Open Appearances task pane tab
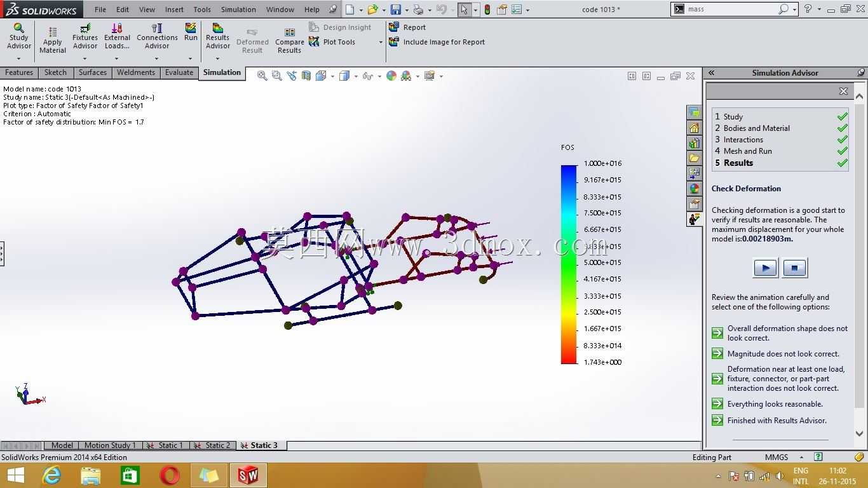This screenshot has height=488, width=868. pos(694,189)
